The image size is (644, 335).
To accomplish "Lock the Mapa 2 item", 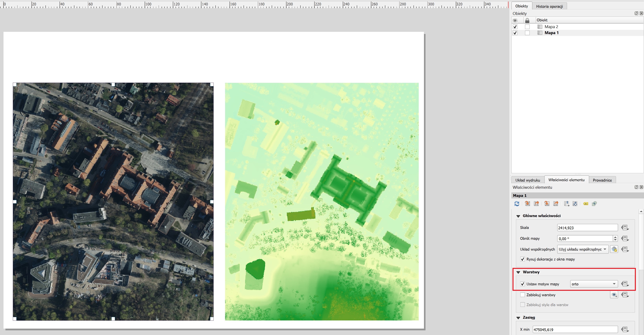I will tap(527, 27).
